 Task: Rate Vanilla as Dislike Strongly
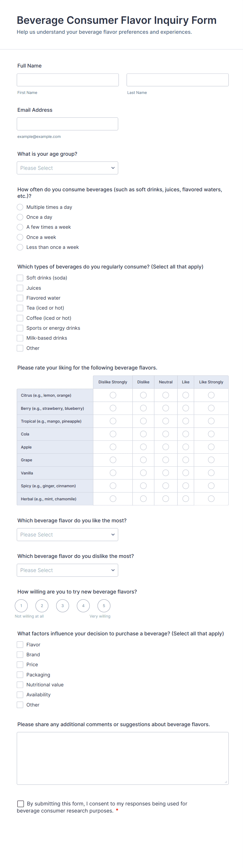(113, 473)
